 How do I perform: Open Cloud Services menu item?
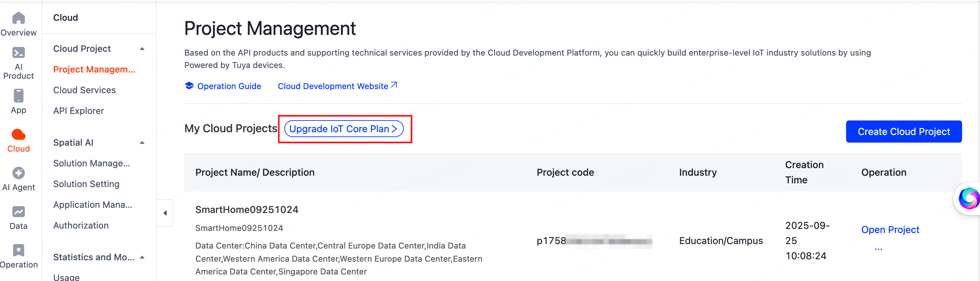pyautogui.click(x=85, y=90)
